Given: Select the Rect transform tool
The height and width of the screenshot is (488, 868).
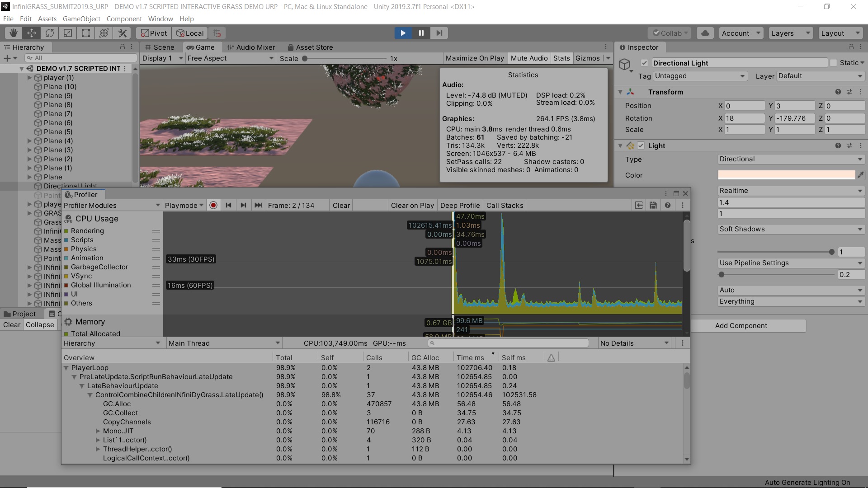Looking at the screenshot, I should [85, 33].
